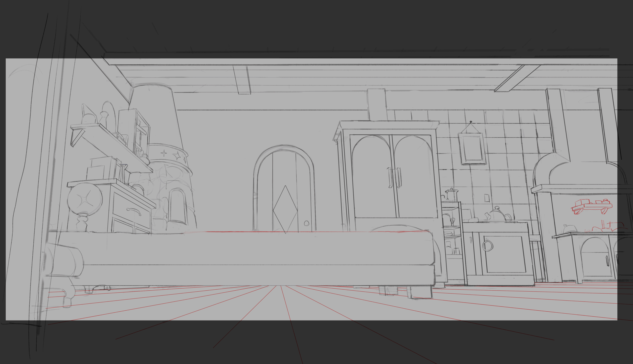Click the round crystal ball bedpost ornament

pos(85,199)
